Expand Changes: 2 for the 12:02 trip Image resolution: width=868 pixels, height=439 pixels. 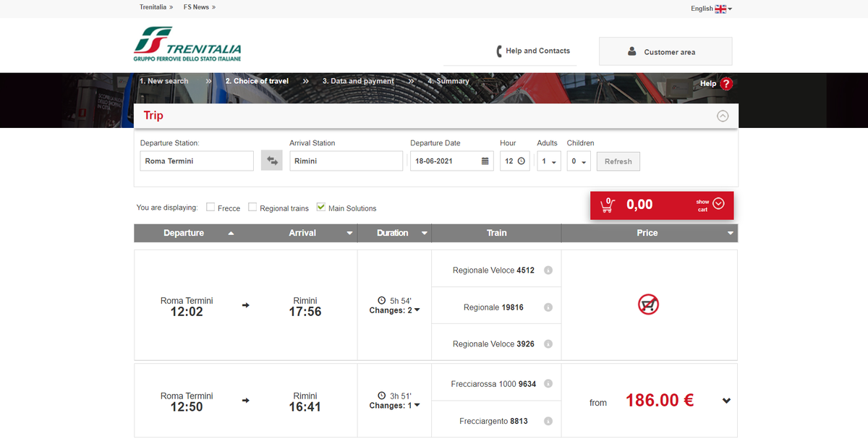click(394, 310)
